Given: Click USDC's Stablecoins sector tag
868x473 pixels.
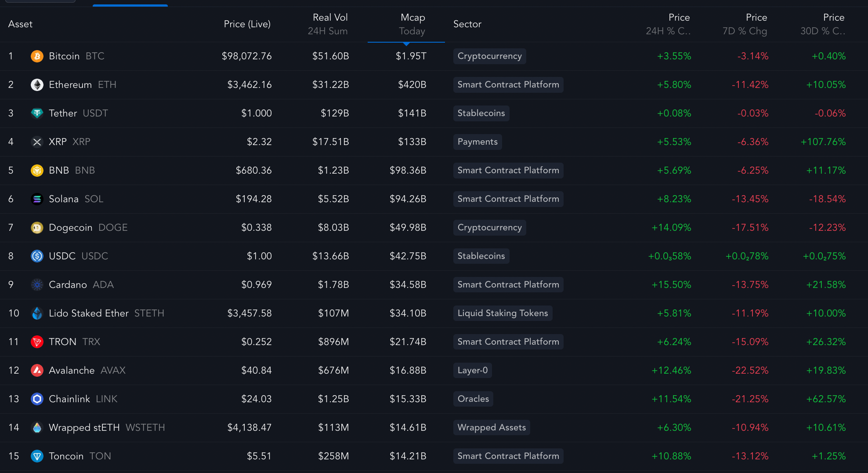Looking at the screenshot, I should (x=481, y=256).
